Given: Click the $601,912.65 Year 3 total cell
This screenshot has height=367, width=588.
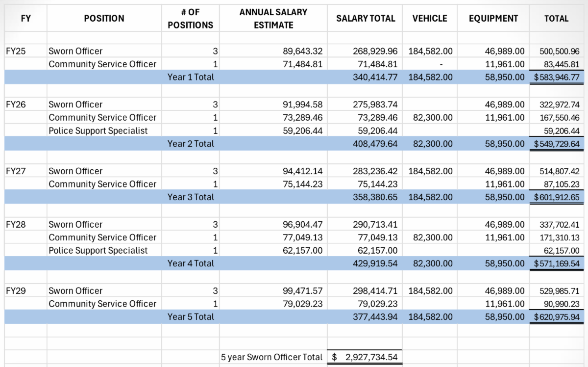Looking at the screenshot, I should point(557,197).
